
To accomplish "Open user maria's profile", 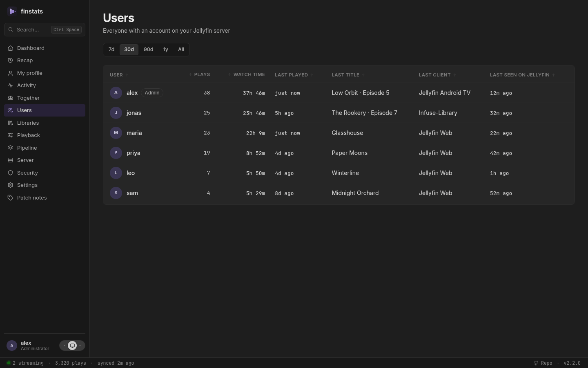I will 134,133.
